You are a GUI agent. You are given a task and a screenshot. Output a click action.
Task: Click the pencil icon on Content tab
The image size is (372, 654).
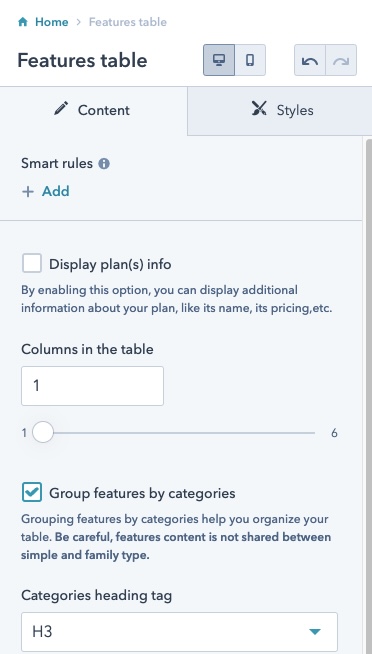(x=61, y=109)
